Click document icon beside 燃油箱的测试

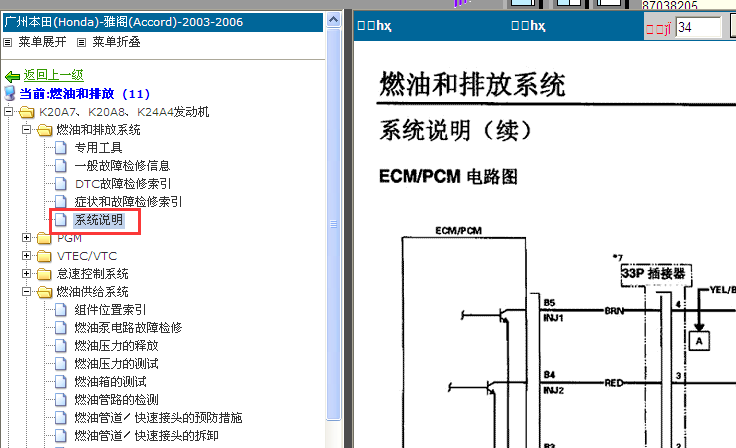pyautogui.click(x=61, y=381)
